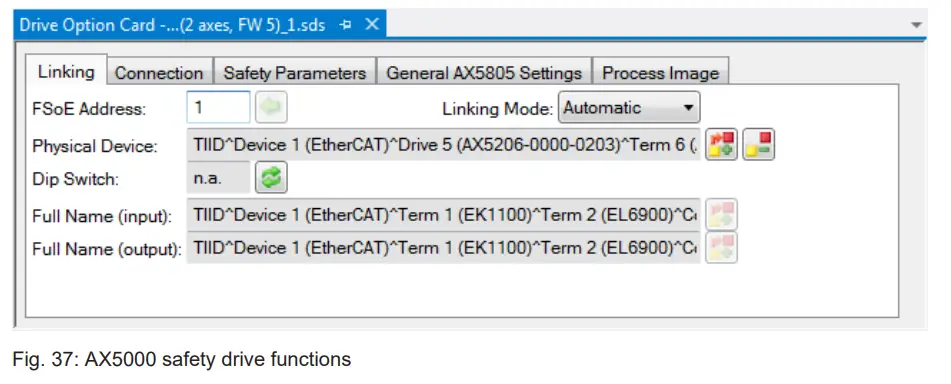Select the Linking tab
This screenshot has height=384, width=951.
point(66,71)
